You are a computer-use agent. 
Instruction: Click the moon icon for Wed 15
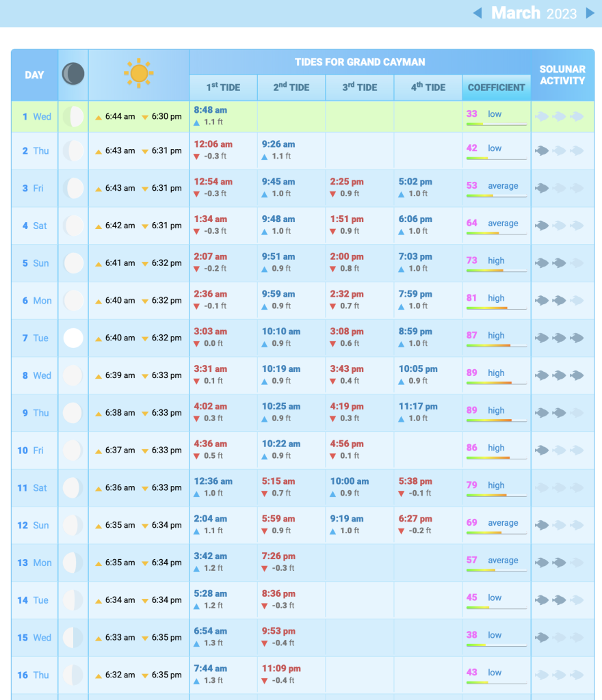click(73, 637)
